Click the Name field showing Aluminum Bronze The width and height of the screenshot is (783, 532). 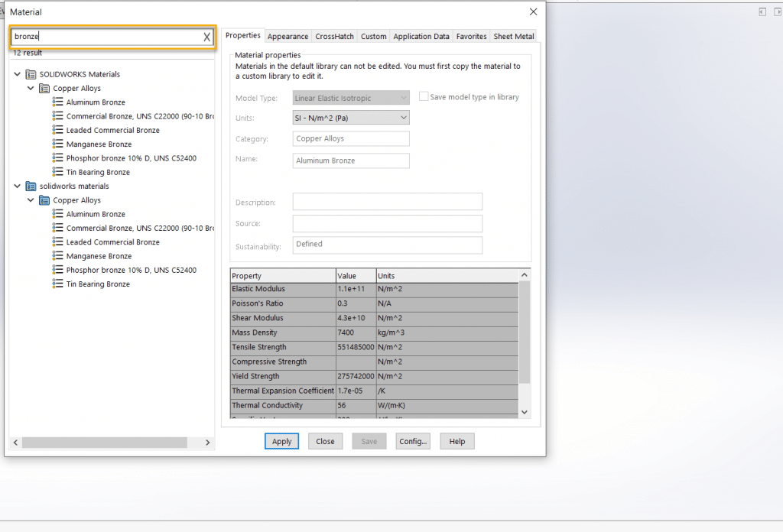coord(351,161)
